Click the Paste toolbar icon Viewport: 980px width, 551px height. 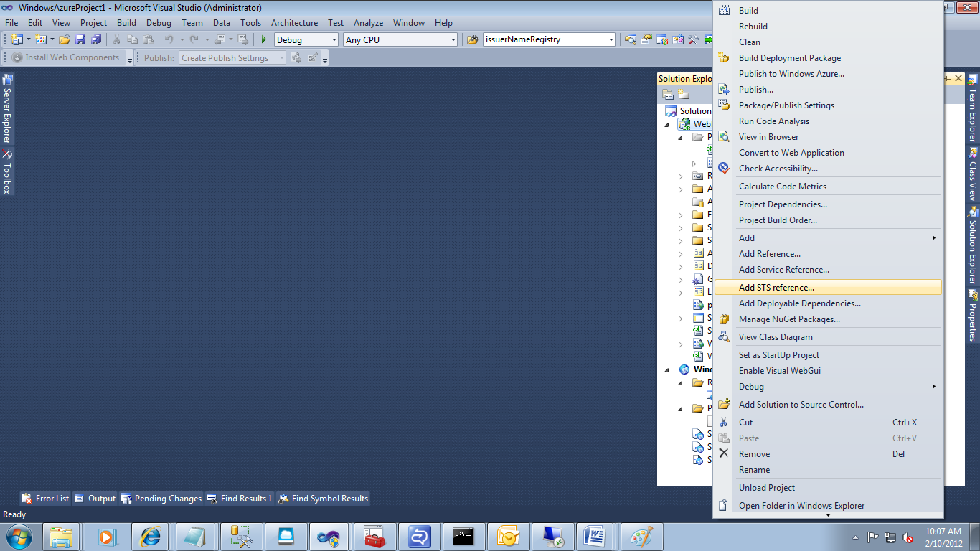click(150, 39)
